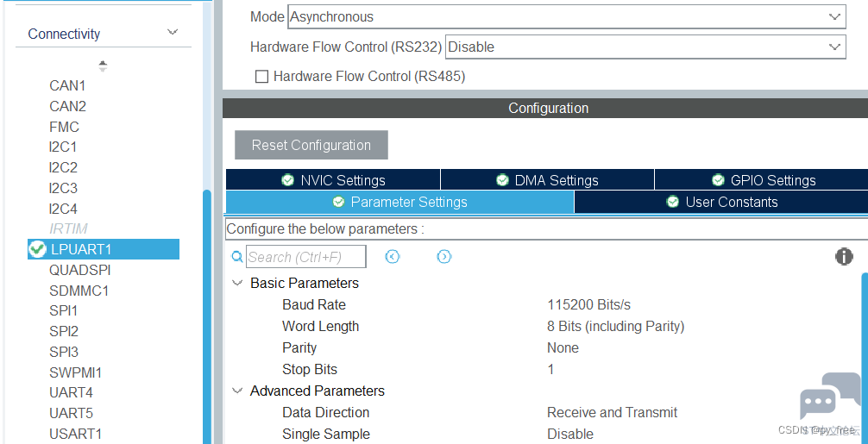Viewport: 868px width, 444px height.
Task: Click the parameter search field
Action: (306, 257)
